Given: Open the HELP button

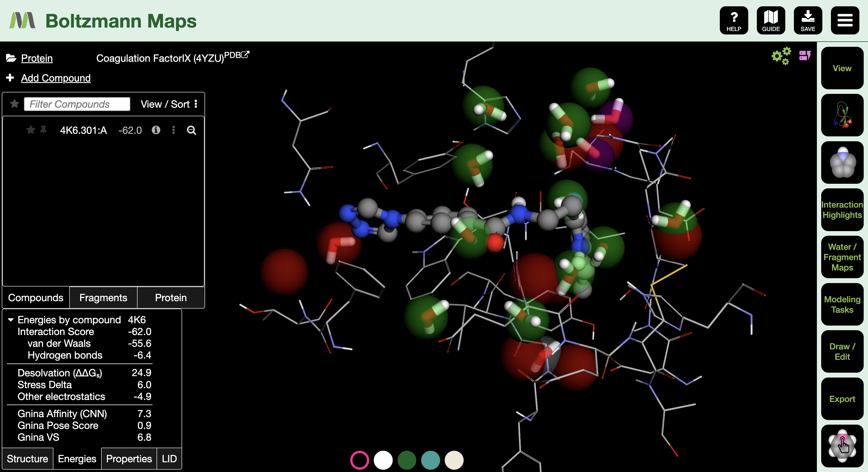Looking at the screenshot, I should click(x=734, y=21).
